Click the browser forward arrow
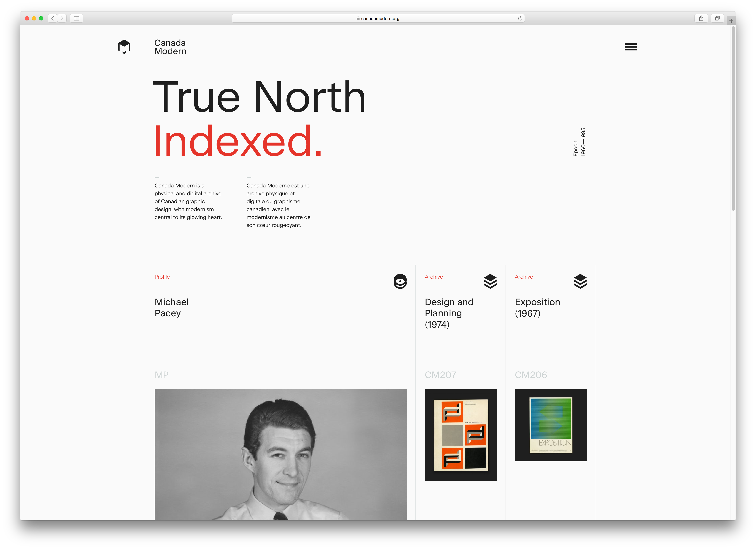The width and height of the screenshot is (756, 549). (62, 18)
